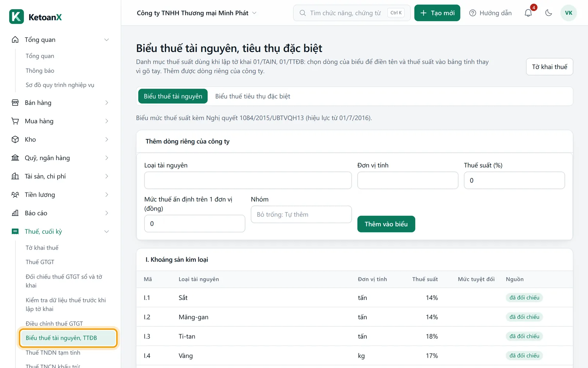Click the Mua hàng cart icon
The image size is (588, 368).
click(x=15, y=121)
